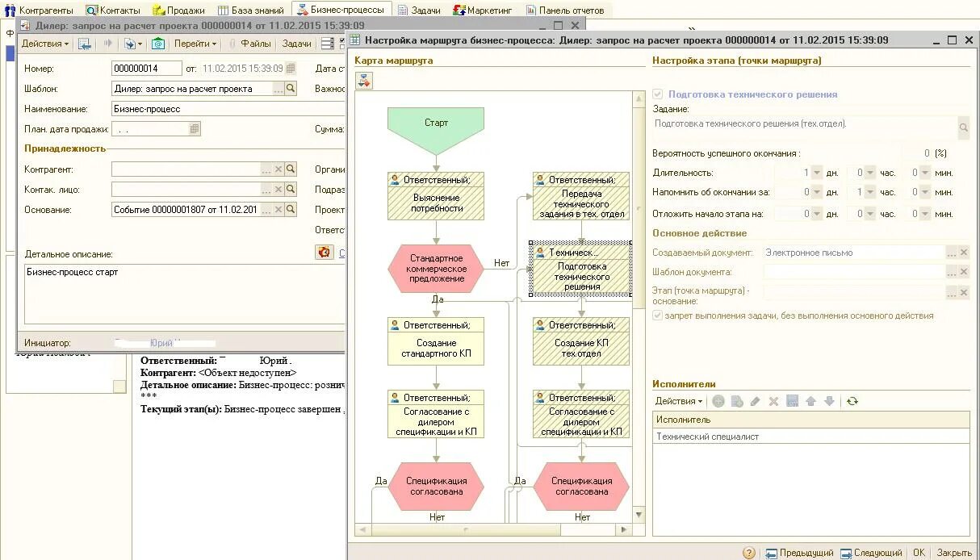The height and width of the screenshot is (560, 980).
Task: Switch to Контакты tab
Action: [113, 10]
